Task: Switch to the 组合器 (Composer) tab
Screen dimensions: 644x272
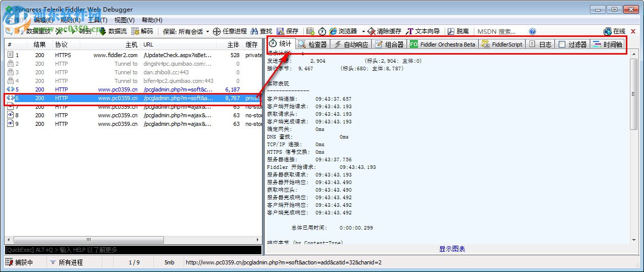Action: pos(389,44)
